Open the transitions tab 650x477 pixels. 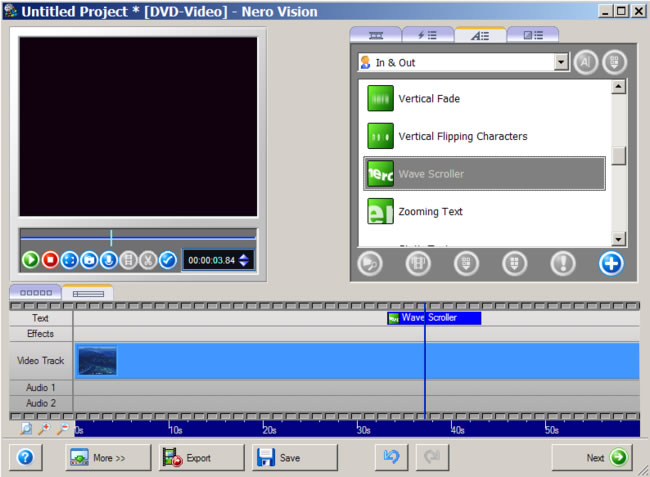point(533,35)
